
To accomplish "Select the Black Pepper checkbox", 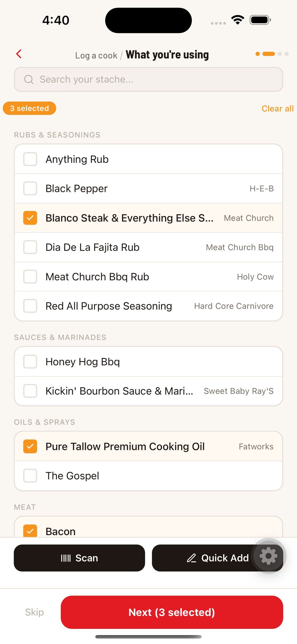I will pyautogui.click(x=30, y=188).
